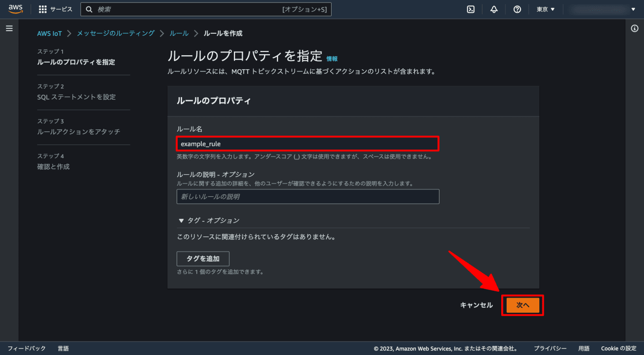Click the ルールの説明 - オプション label

pos(215,175)
